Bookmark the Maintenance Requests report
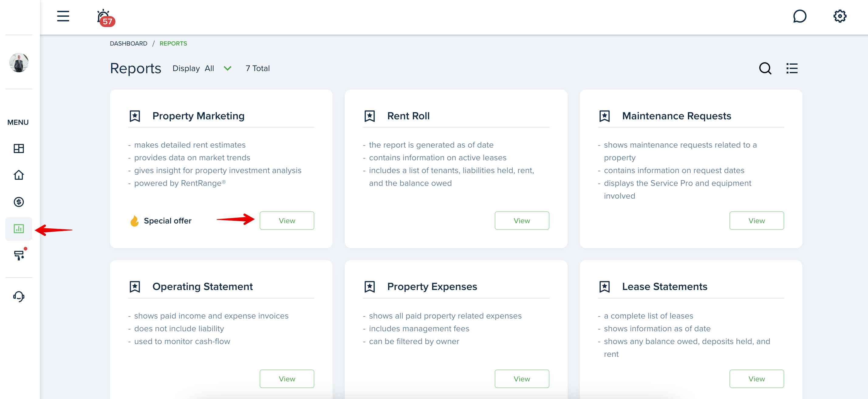Image resolution: width=868 pixels, height=399 pixels. (604, 116)
